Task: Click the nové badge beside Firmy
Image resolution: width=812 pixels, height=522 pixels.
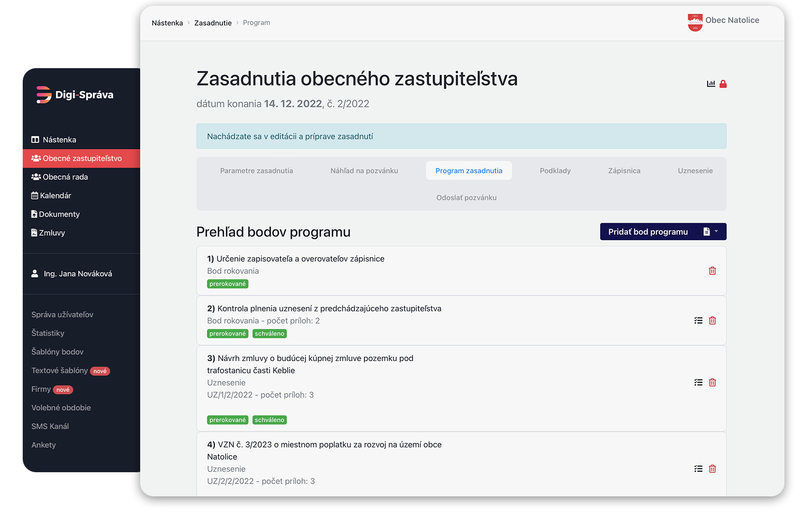Action: pos(63,390)
